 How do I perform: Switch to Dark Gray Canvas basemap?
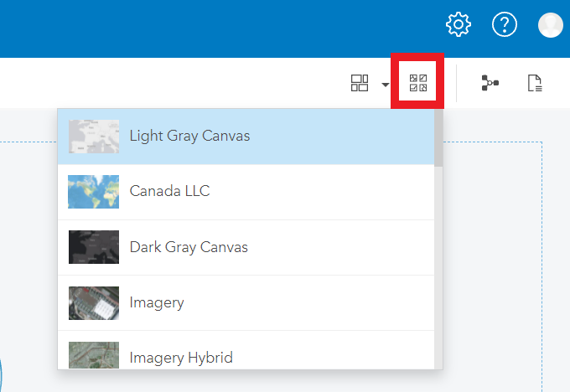[189, 247]
